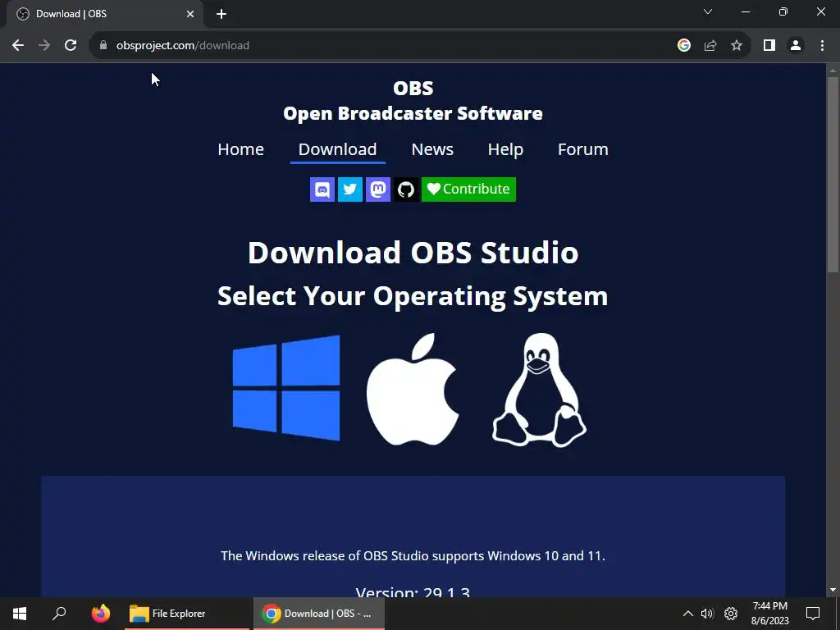Select the Download | OBS tab
Screen dimensions: 840x630
[105, 14]
